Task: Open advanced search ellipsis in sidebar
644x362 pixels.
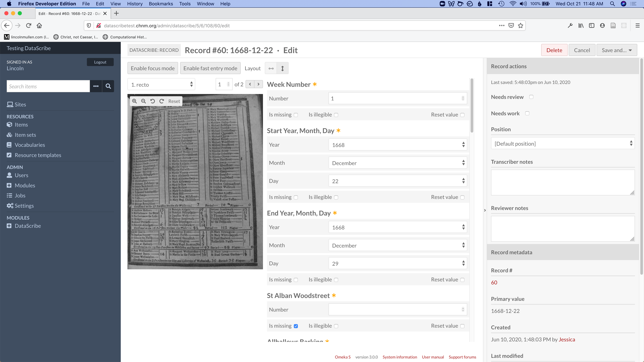Action: (x=96, y=86)
